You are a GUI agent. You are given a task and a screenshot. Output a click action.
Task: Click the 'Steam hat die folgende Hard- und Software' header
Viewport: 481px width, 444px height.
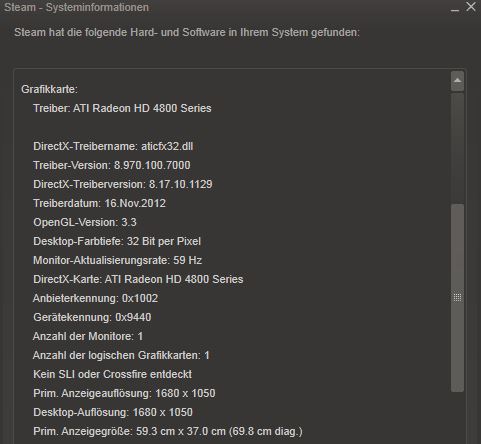187,33
